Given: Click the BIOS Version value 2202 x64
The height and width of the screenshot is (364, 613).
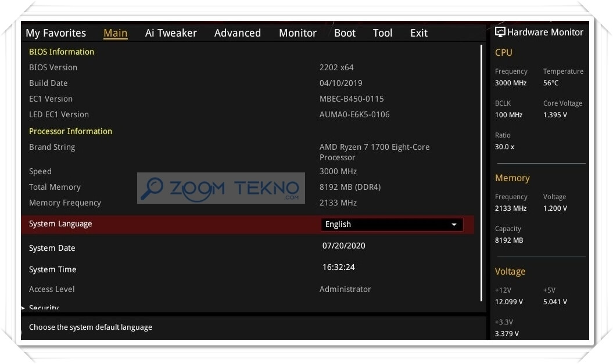Looking at the screenshot, I should (x=336, y=67).
